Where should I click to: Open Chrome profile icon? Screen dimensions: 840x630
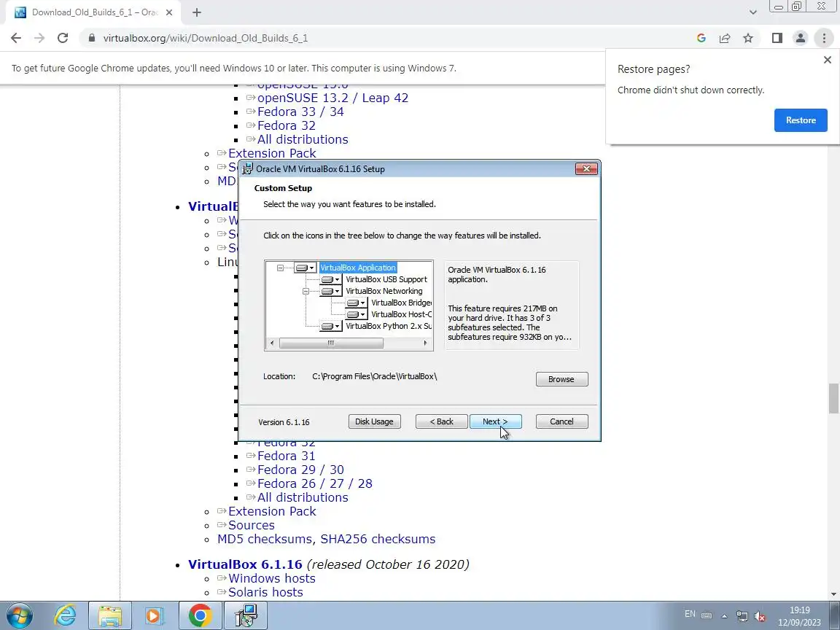801,38
